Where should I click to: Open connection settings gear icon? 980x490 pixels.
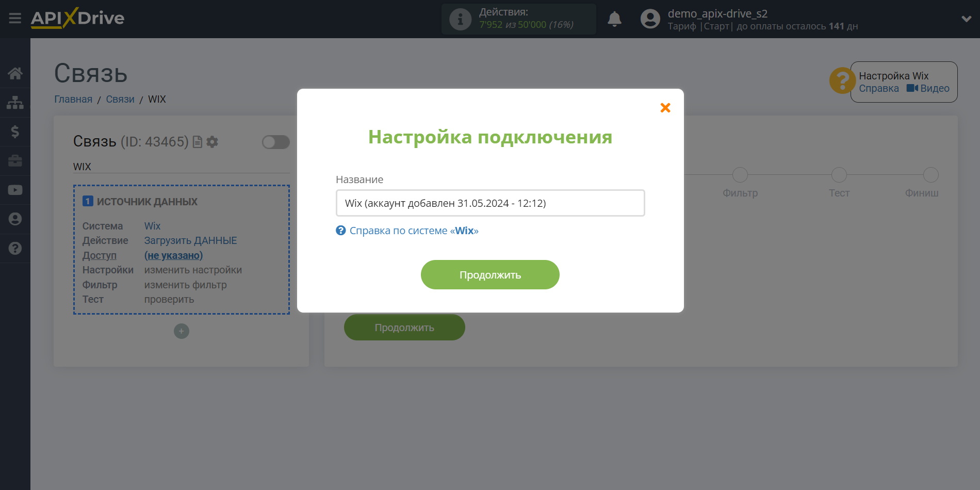click(x=212, y=142)
